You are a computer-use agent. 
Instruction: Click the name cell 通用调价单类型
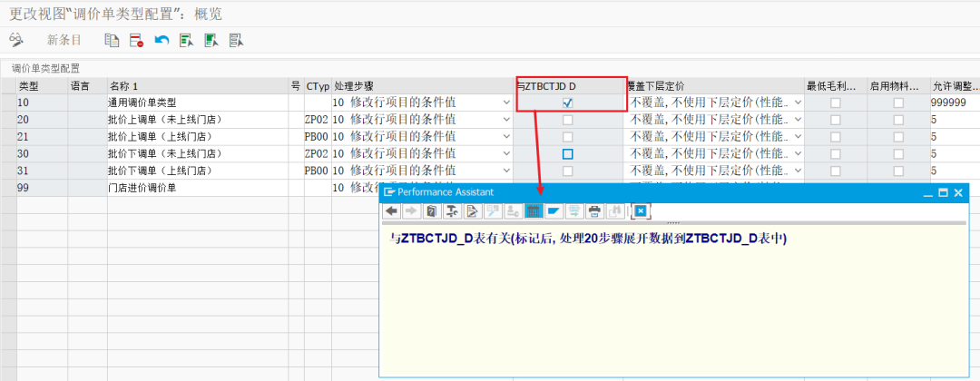click(198, 103)
